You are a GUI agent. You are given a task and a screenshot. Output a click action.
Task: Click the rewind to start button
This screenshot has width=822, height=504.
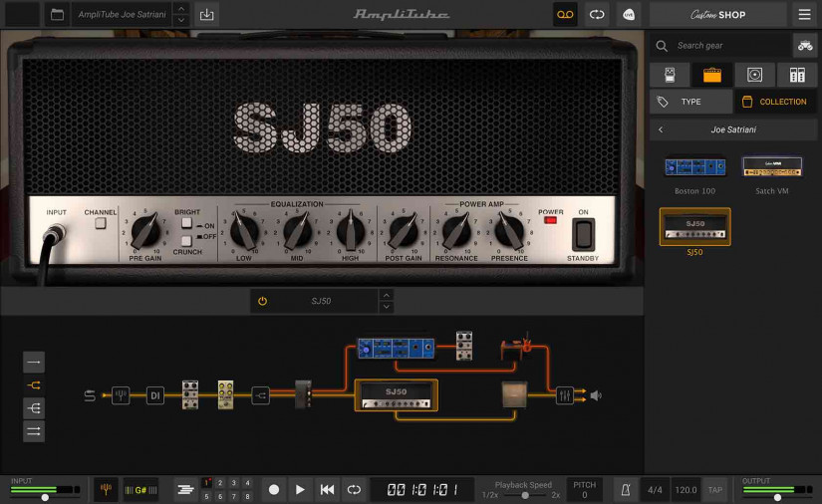pos(327,490)
